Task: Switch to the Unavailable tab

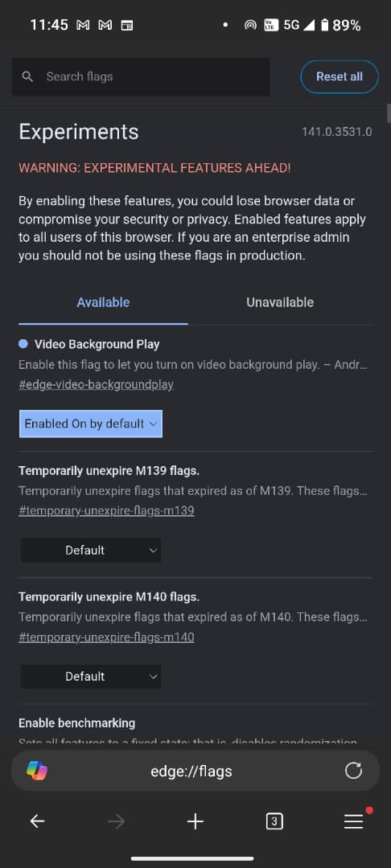Action: coord(280,302)
